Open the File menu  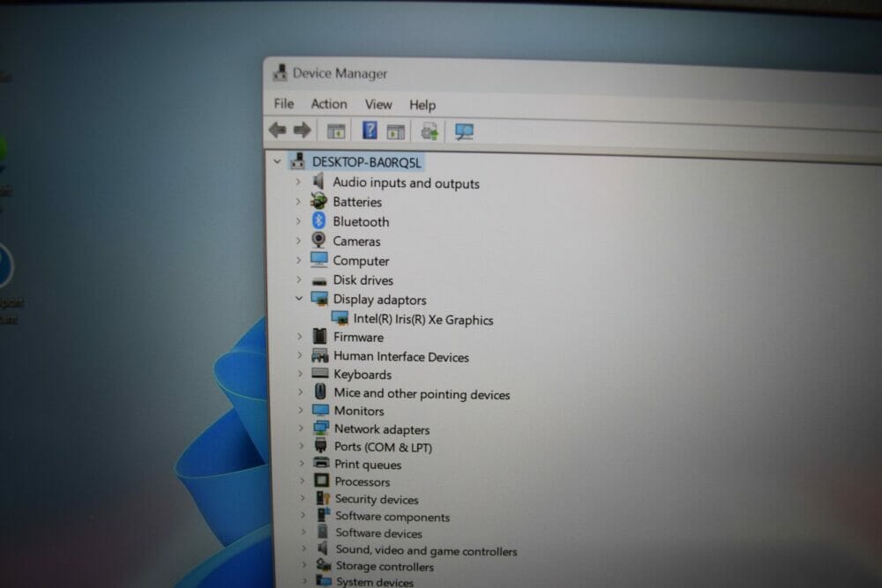pyautogui.click(x=283, y=103)
